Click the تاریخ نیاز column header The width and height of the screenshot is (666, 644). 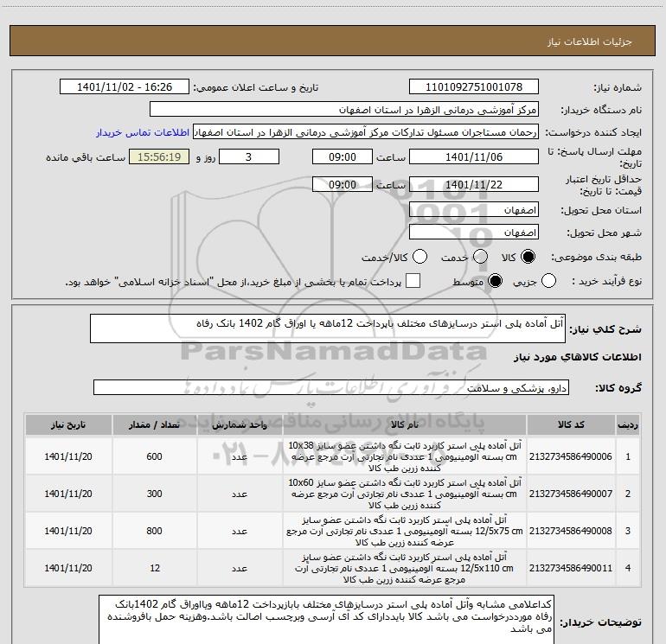(x=68, y=425)
